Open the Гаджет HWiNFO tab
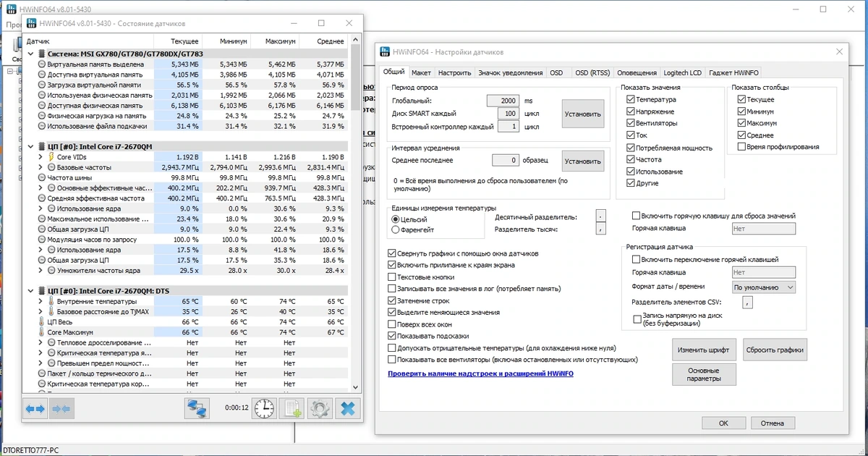The height and width of the screenshot is (456, 868). tap(733, 73)
